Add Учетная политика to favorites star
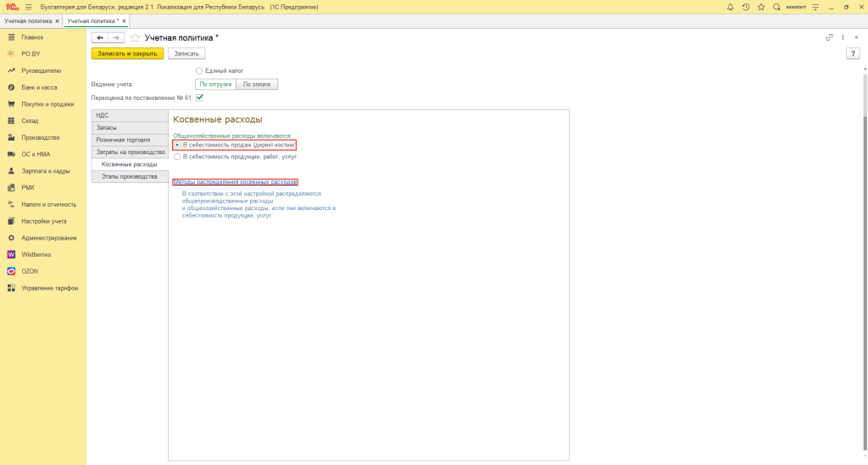 (x=136, y=38)
